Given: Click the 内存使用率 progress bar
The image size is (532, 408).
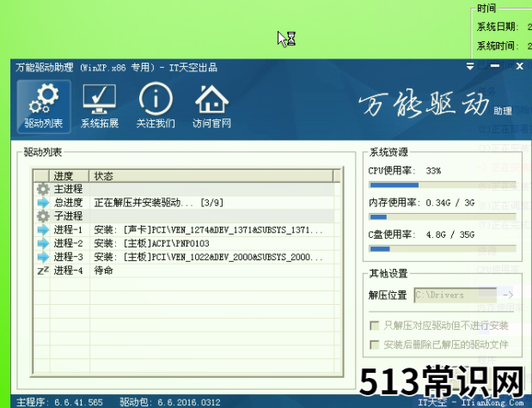Looking at the screenshot, I should pos(443,217).
